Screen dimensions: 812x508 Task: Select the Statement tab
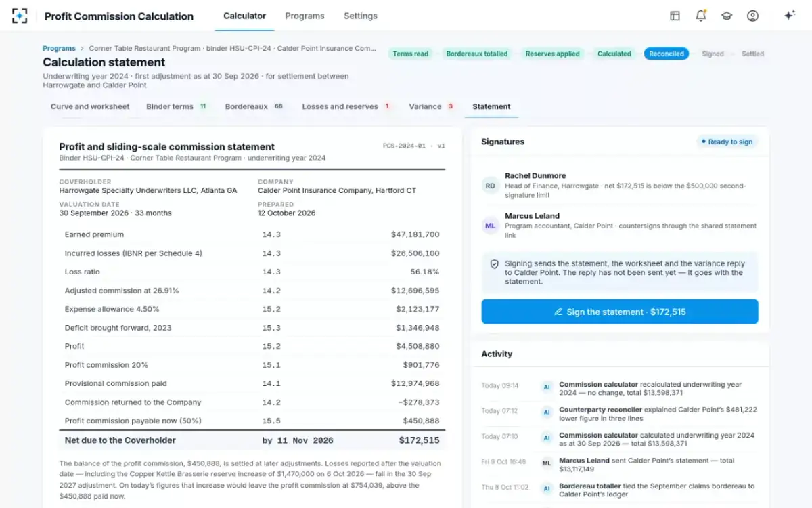pyautogui.click(x=491, y=106)
